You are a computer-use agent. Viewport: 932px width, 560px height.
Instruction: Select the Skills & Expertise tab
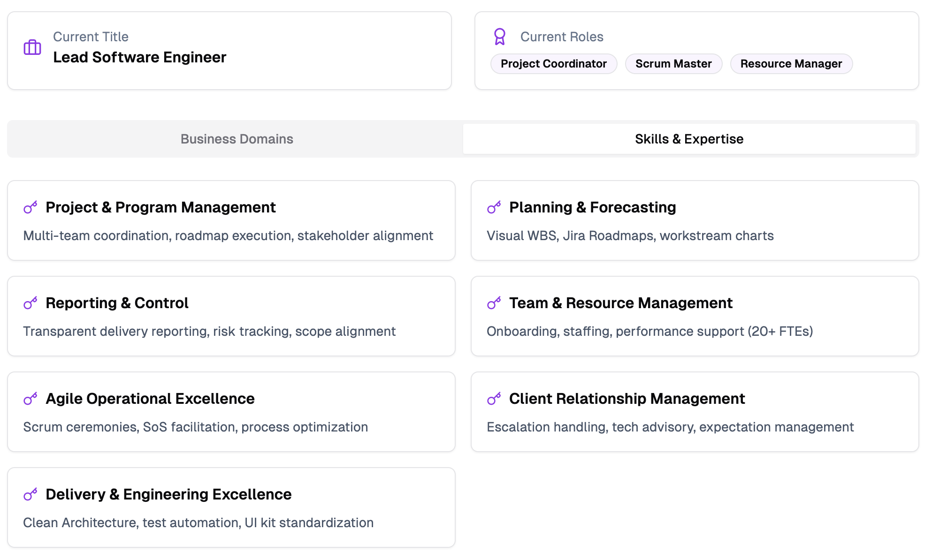pyautogui.click(x=689, y=139)
